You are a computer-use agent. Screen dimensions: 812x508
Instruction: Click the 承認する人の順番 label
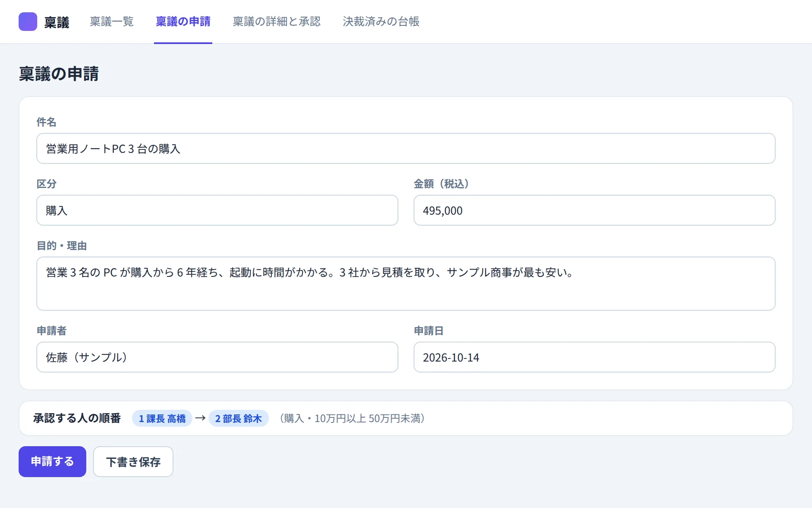coord(77,418)
